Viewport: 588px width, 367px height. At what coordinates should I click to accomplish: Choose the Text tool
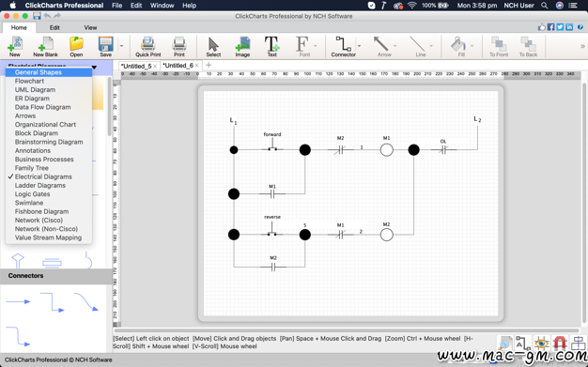coord(271,47)
